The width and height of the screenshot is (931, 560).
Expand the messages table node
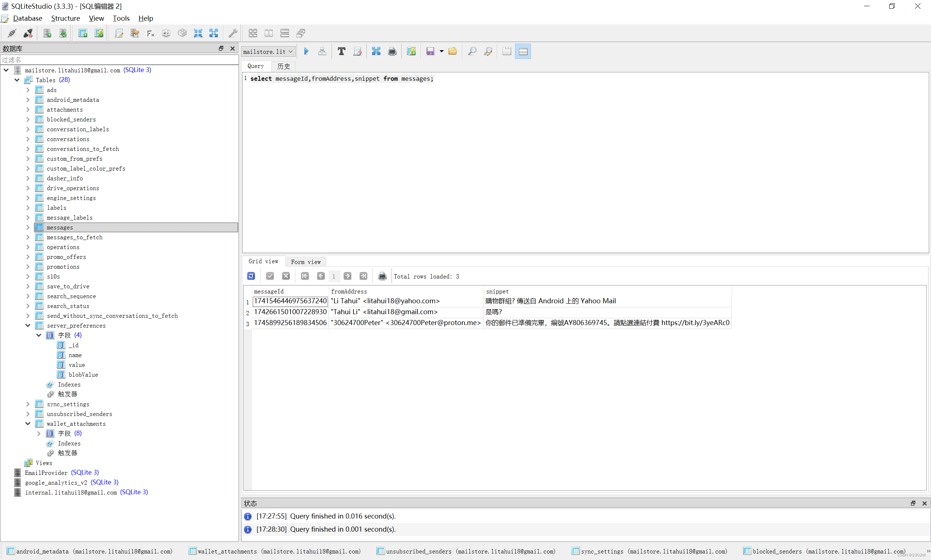[x=28, y=227]
